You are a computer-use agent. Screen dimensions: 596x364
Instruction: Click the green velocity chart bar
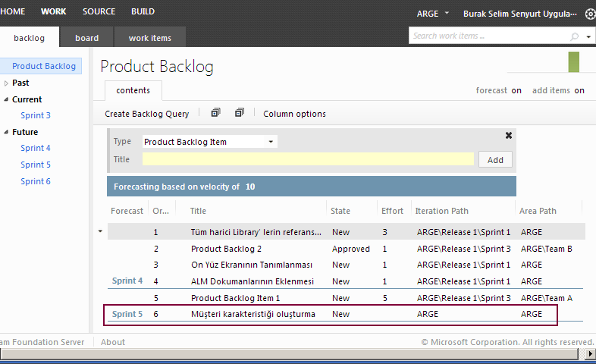573,62
